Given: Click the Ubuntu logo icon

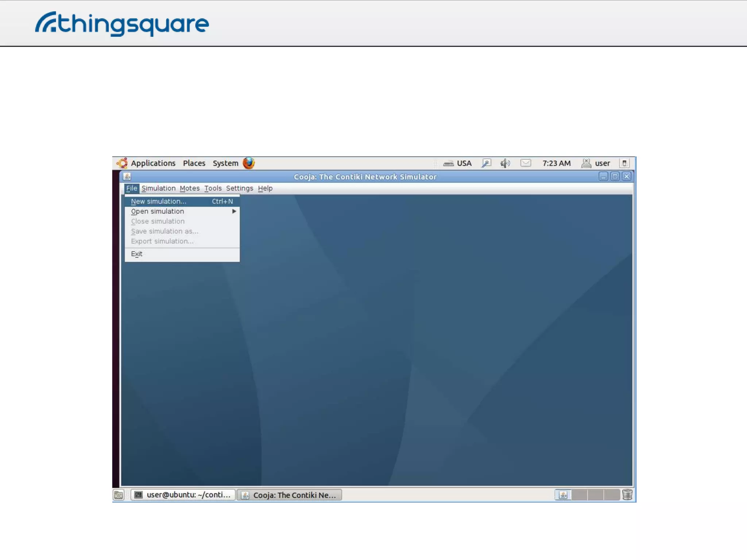Looking at the screenshot, I should 122,163.
